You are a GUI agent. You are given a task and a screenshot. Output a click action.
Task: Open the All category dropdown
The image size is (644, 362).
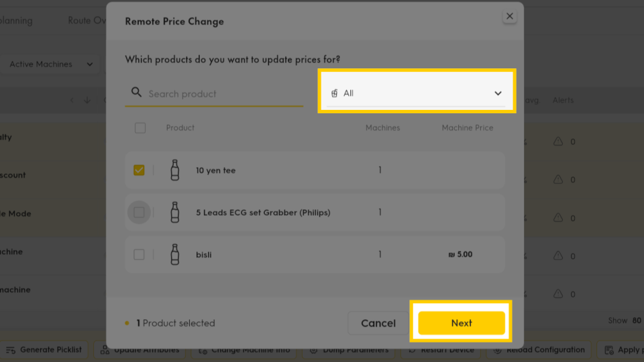coord(416,93)
